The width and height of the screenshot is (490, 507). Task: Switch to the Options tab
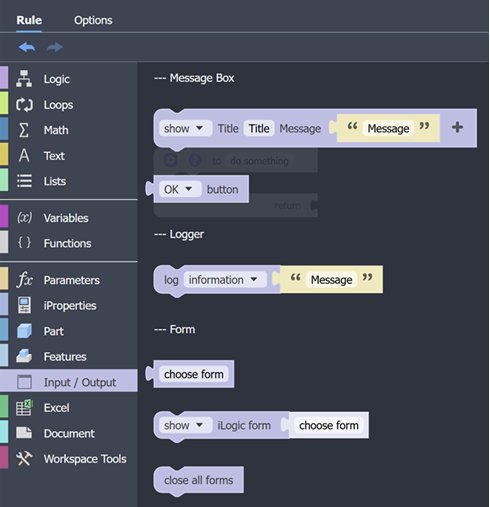tap(93, 20)
